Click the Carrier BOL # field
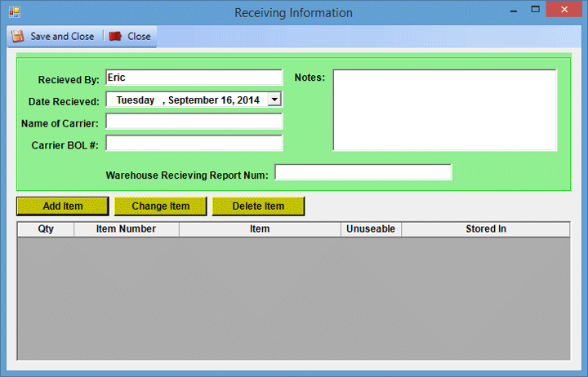588x377 pixels. coord(194,144)
